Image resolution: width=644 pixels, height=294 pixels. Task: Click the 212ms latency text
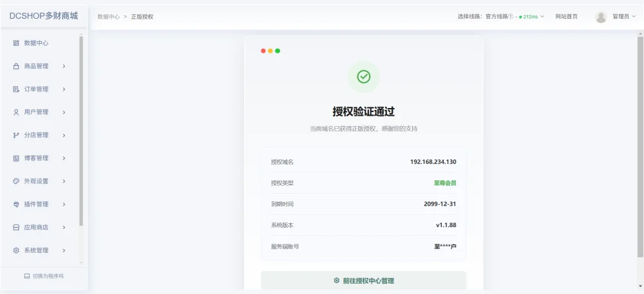[530, 17]
